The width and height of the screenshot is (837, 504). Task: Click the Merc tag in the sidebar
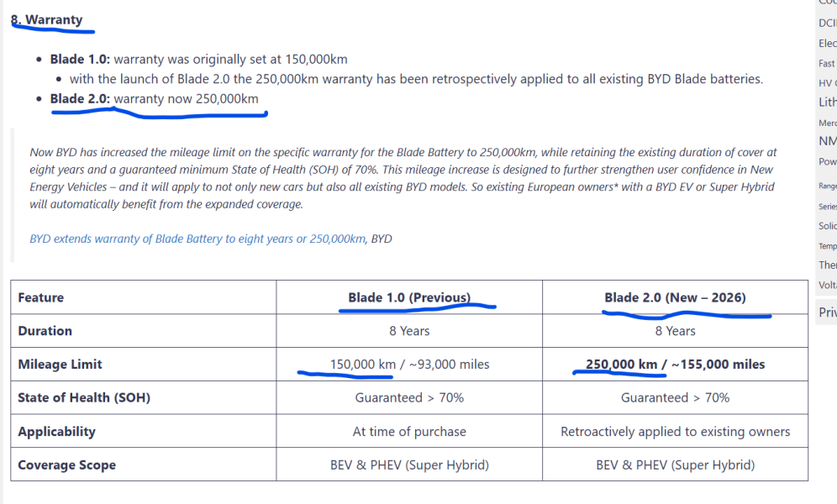point(827,123)
